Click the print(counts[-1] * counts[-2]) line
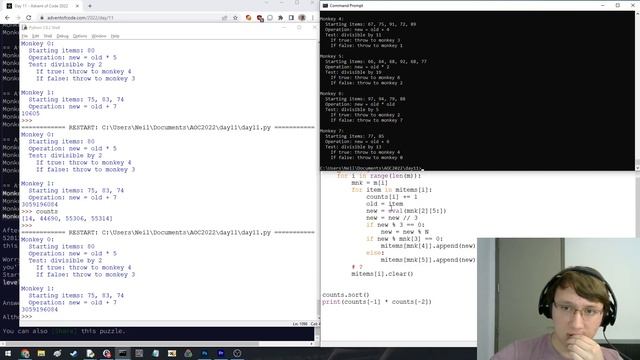Viewport: 640px width, 360px height. pyautogui.click(x=377, y=302)
